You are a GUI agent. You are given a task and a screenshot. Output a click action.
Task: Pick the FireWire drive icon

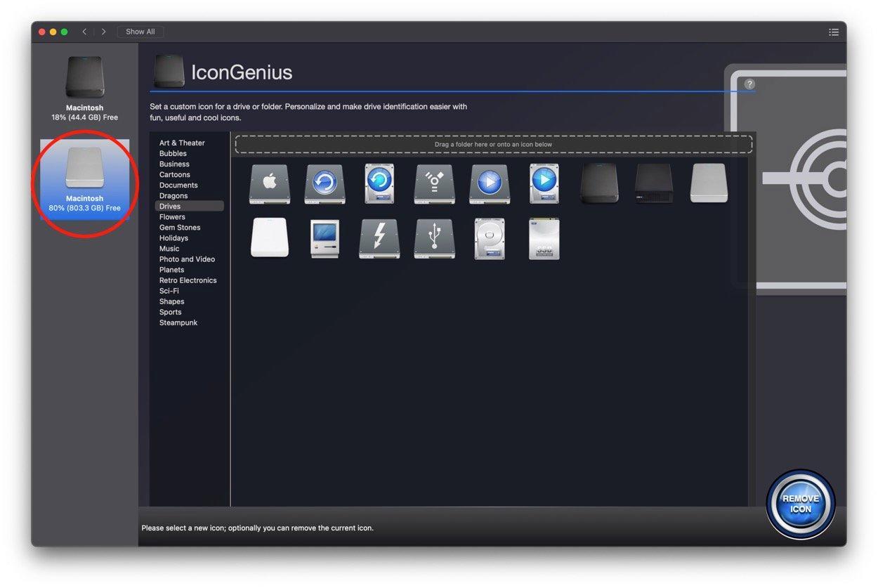pos(434,183)
